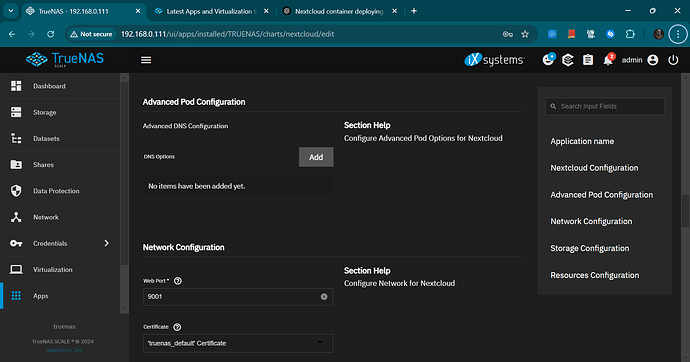Open iXsystems, Inc footer link
Screen dimensions: 690x362
(64, 350)
